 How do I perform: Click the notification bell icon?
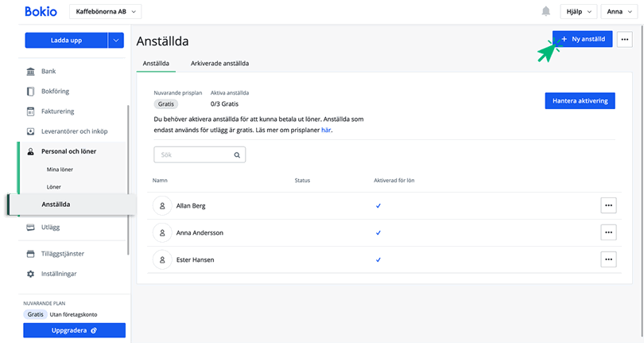pyautogui.click(x=545, y=11)
